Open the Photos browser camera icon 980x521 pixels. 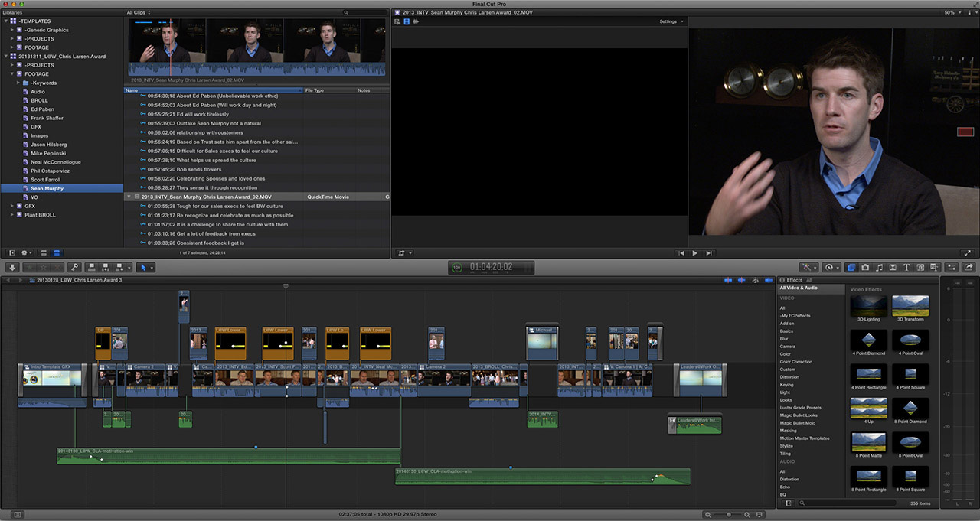click(865, 267)
